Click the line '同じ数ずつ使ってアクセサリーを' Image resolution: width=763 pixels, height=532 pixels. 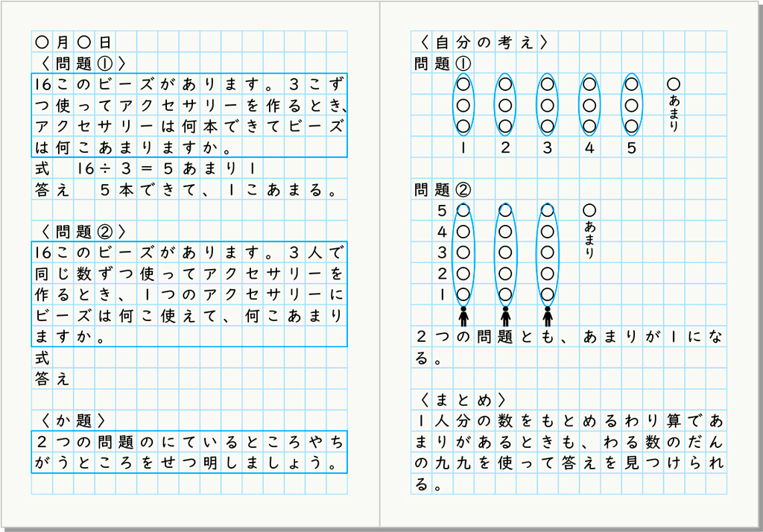point(189,273)
